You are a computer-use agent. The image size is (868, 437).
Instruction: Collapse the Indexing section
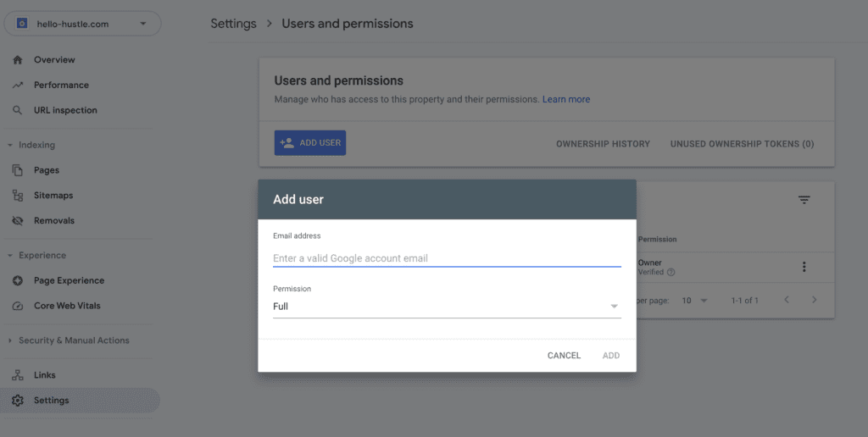(10, 145)
